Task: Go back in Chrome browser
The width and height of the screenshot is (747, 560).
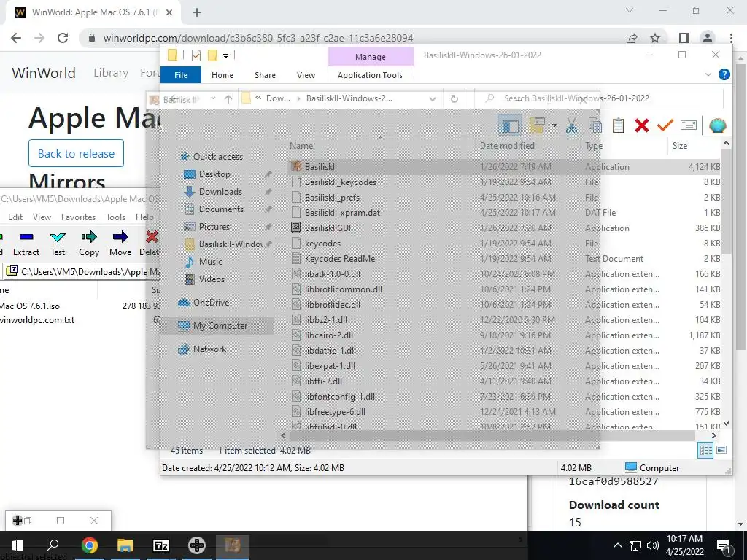Action: pyautogui.click(x=16, y=38)
